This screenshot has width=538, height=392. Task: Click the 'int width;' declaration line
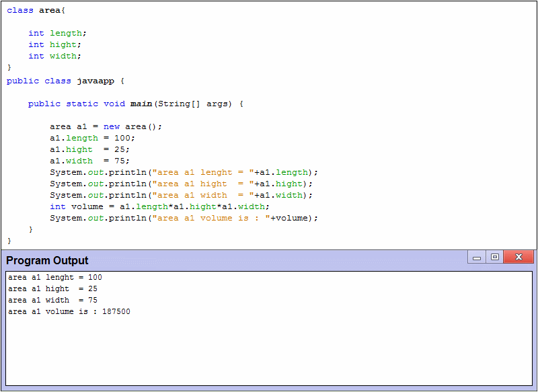click(54, 56)
